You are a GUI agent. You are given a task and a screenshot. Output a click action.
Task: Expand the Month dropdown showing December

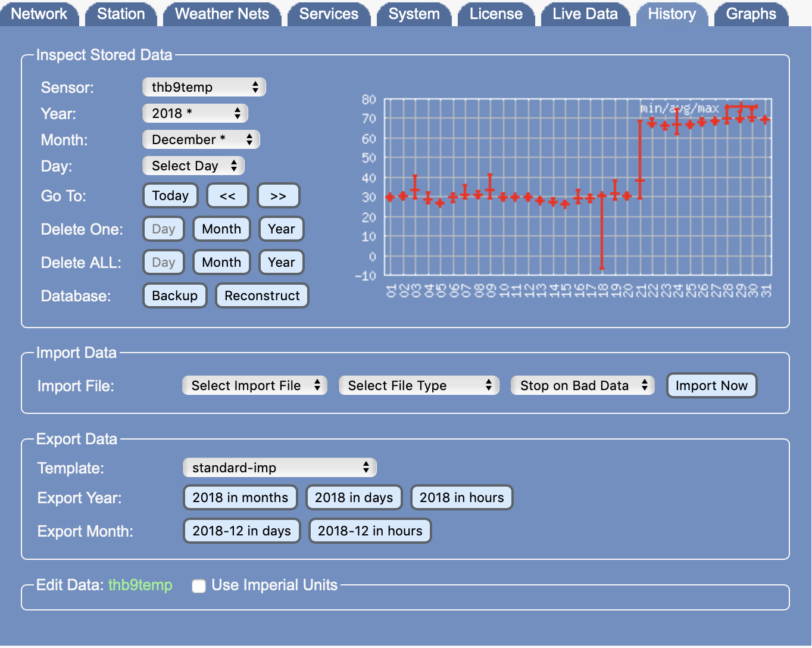201,139
